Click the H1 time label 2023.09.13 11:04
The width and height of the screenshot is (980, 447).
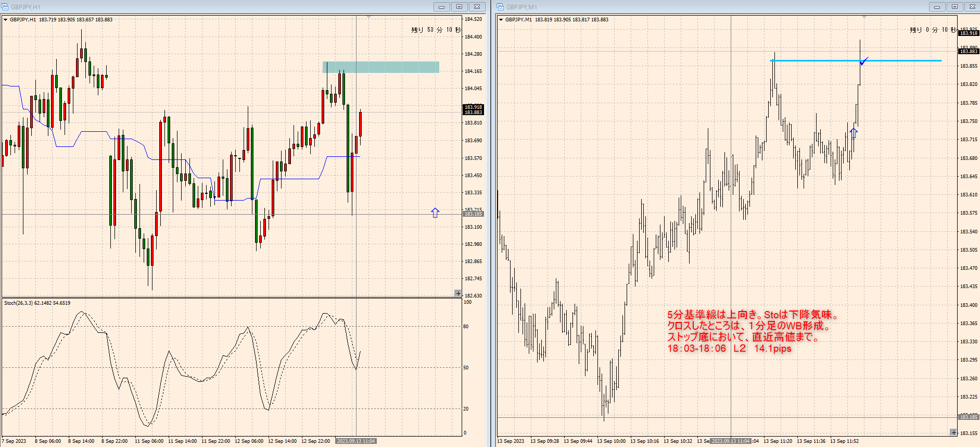pyautogui.click(x=356, y=441)
